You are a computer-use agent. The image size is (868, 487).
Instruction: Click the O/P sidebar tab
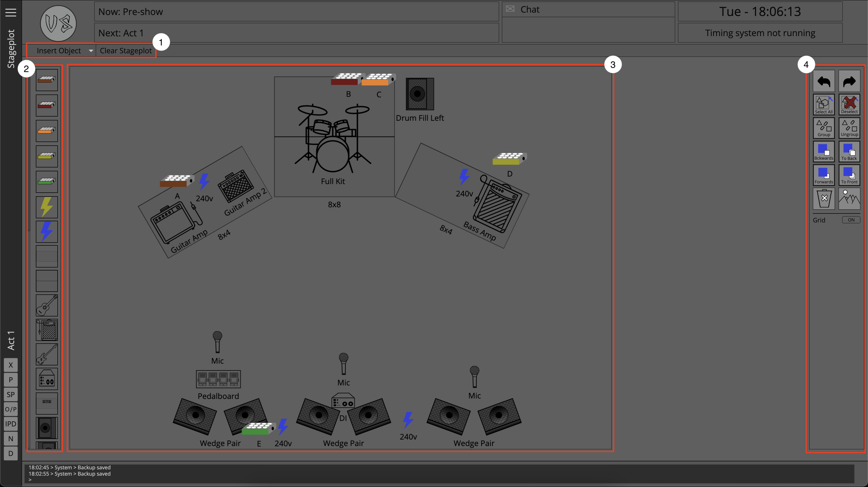[11, 409]
